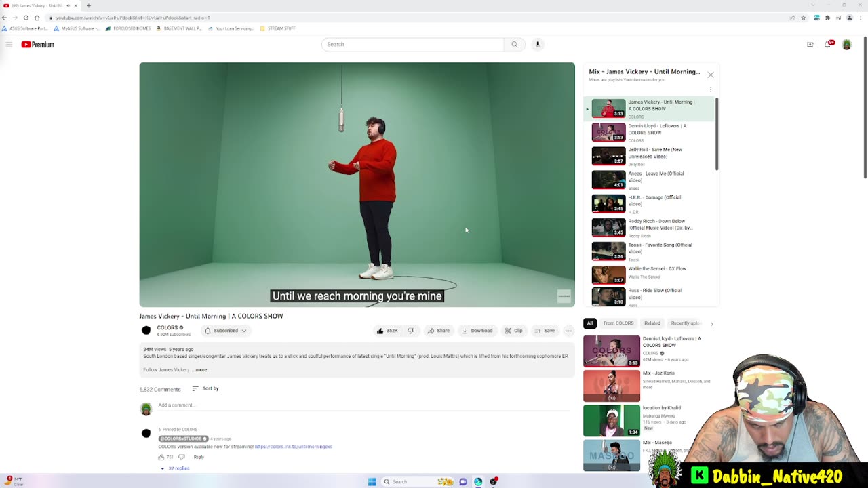Open the YouTube account avatar menu
The image size is (868, 488).
point(847,45)
